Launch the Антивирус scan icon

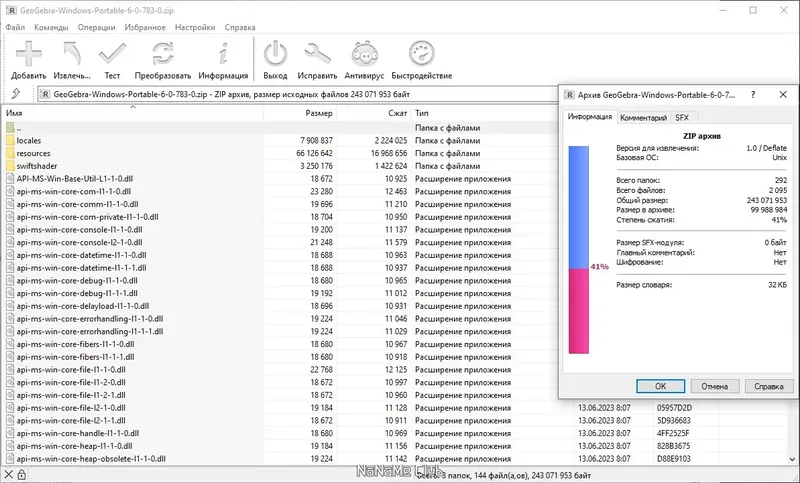point(364,54)
